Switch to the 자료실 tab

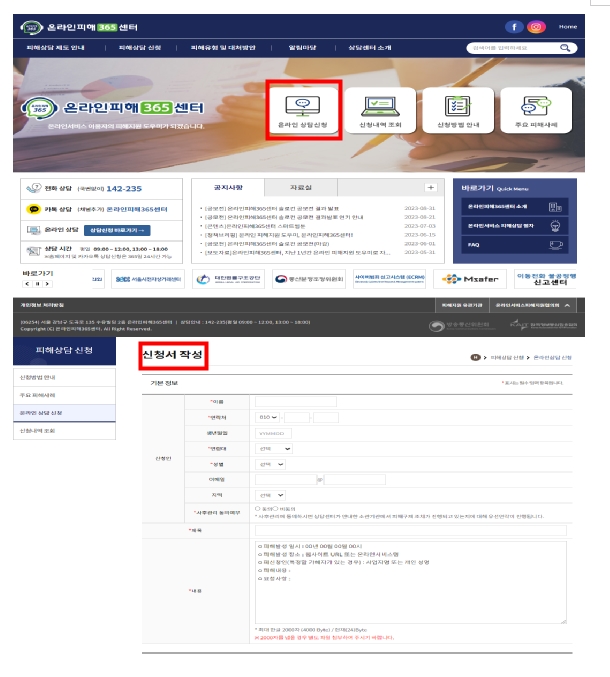[x=301, y=188]
